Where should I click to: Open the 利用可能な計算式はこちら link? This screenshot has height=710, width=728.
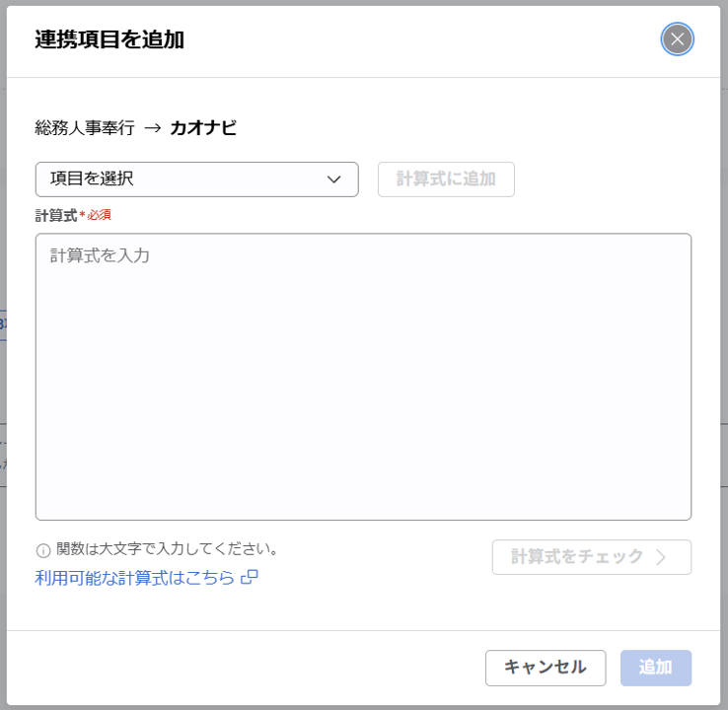click(146, 578)
